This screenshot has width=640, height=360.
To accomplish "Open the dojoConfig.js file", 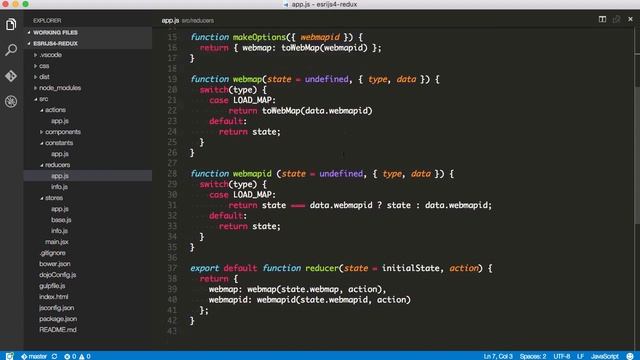I will 58,275.
